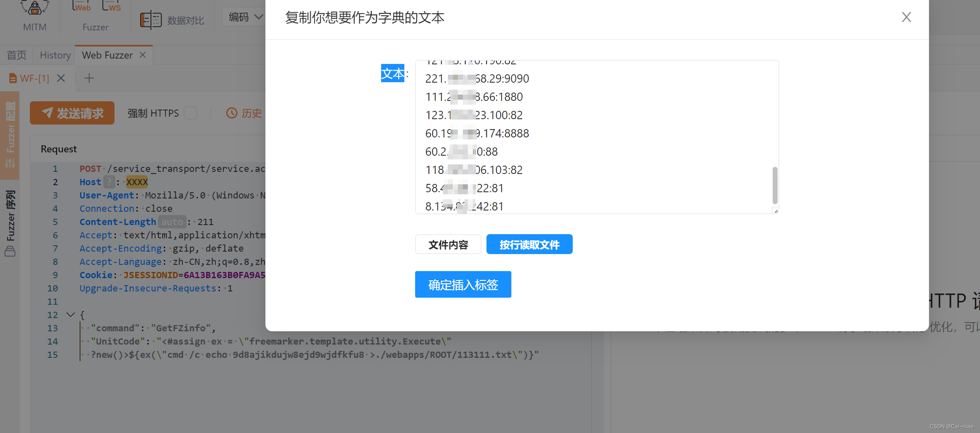Click the User-Agent header line
Image resolution: width=980 pixels, height=433 pixels.
172,195
